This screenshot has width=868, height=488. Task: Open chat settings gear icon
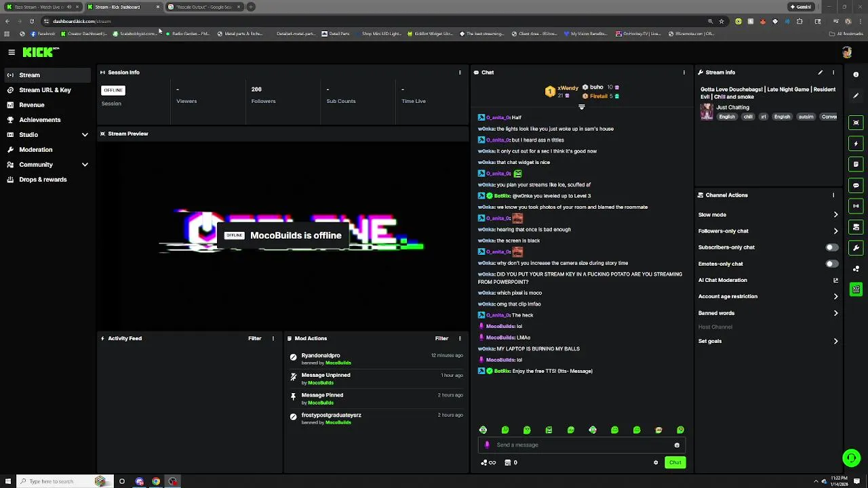pyautogui.click(x=656, y=463)
